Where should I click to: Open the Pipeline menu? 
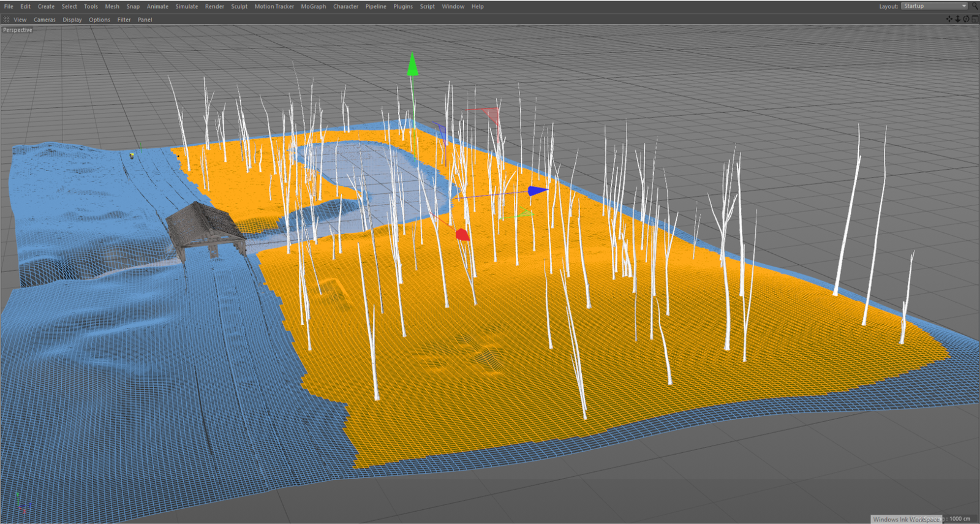375,7
